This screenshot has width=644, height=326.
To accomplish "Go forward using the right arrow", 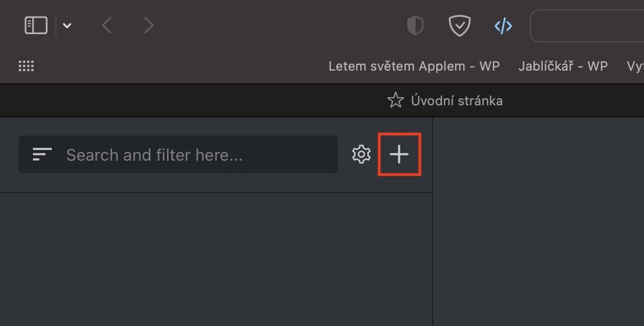I will tap(149, 25).
